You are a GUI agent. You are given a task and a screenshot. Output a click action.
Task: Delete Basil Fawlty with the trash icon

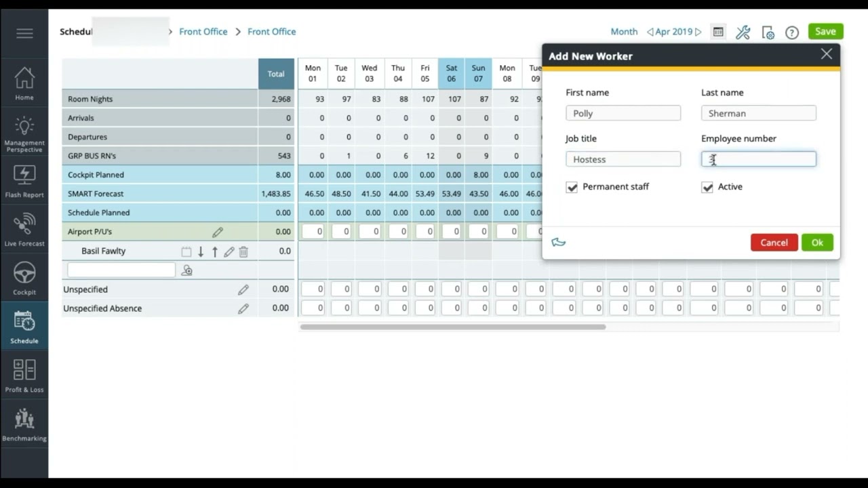point(243,251)
